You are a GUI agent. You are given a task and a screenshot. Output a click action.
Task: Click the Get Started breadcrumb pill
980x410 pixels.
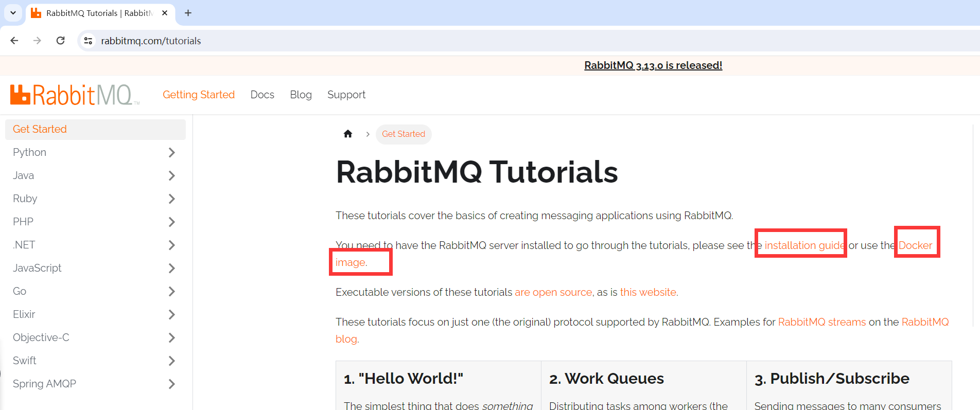pyautogui.click(x=404, y=134)
